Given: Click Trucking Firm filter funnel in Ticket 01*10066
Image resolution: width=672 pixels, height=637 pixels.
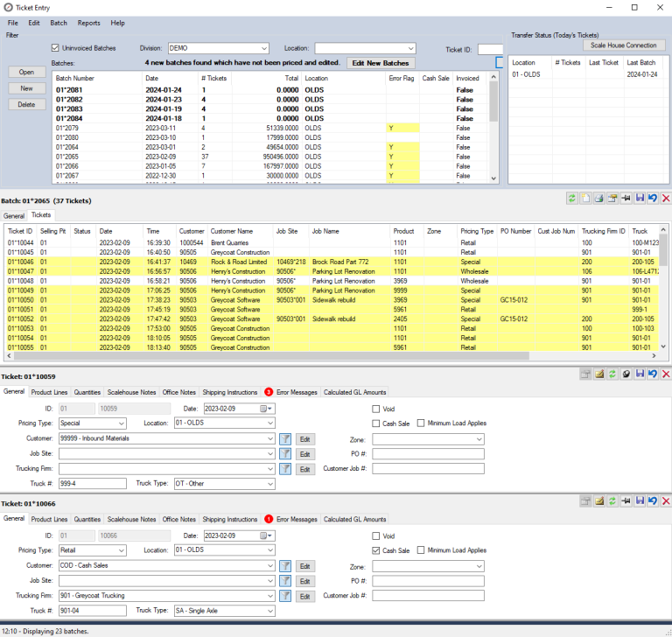Looking at the screenshot, I should click(x=285, y=596).
